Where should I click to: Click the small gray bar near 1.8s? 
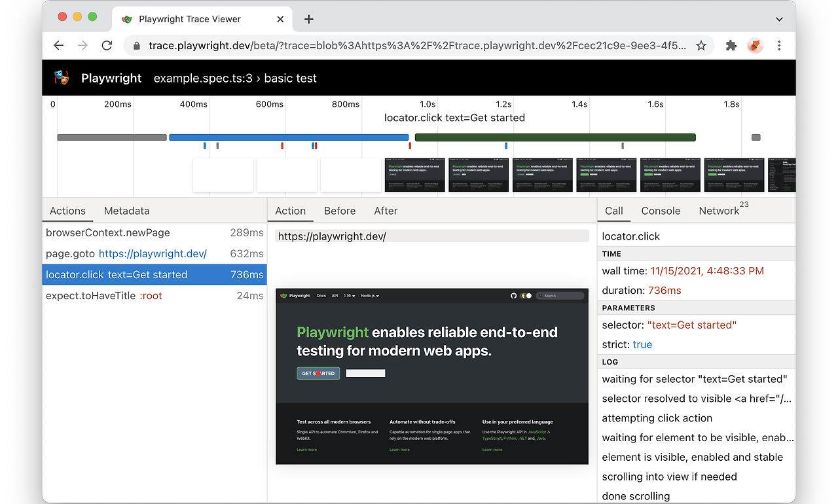[756, 137]
